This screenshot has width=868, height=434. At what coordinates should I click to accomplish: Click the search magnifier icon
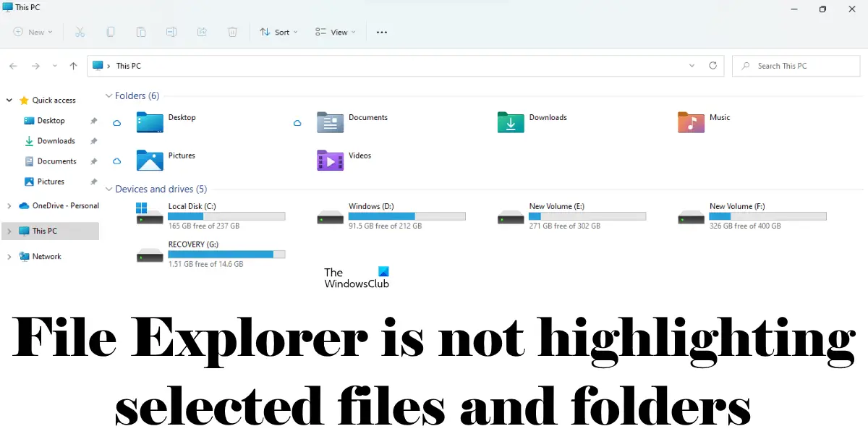pos(746,66)
